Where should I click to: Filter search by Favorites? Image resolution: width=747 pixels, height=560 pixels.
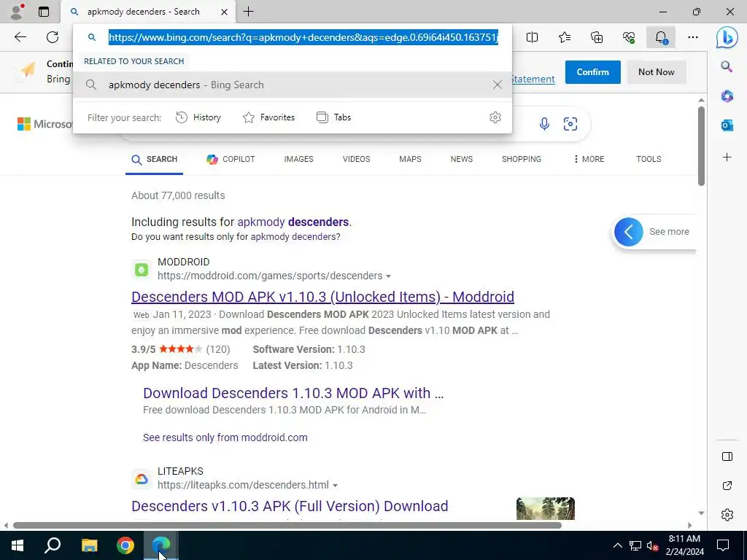268,117
